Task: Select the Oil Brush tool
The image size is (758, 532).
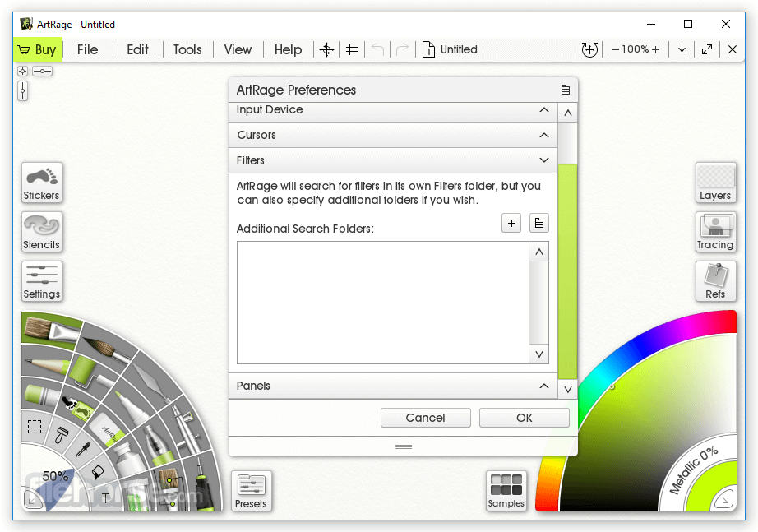Action: coord(51,329)
